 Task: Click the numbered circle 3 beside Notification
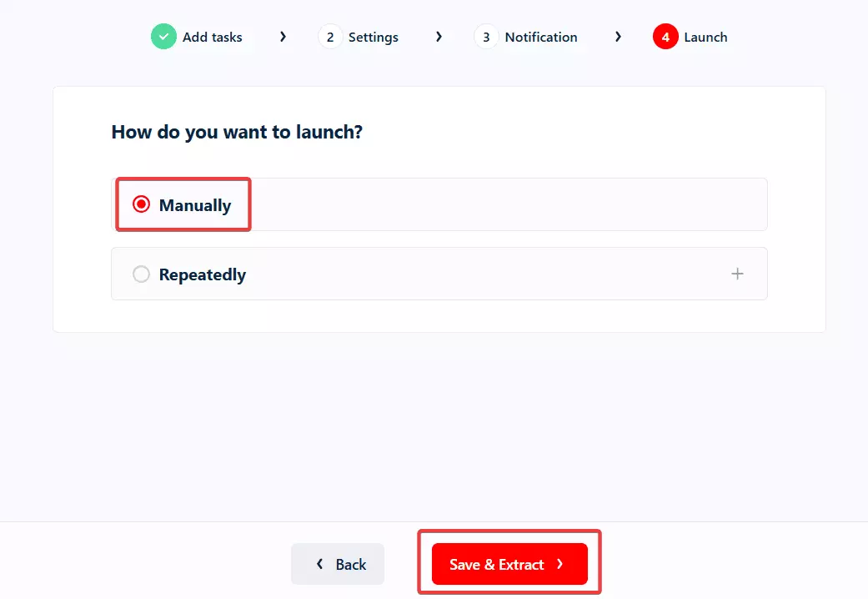point(486,37)
